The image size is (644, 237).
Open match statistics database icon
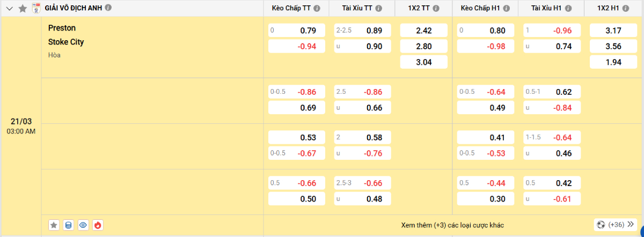coord(68,225)
